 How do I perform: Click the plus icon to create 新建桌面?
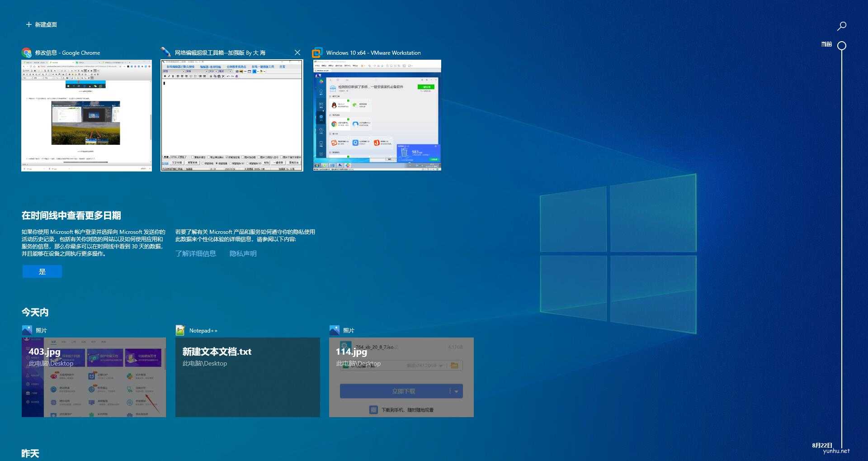pos(28,24)
